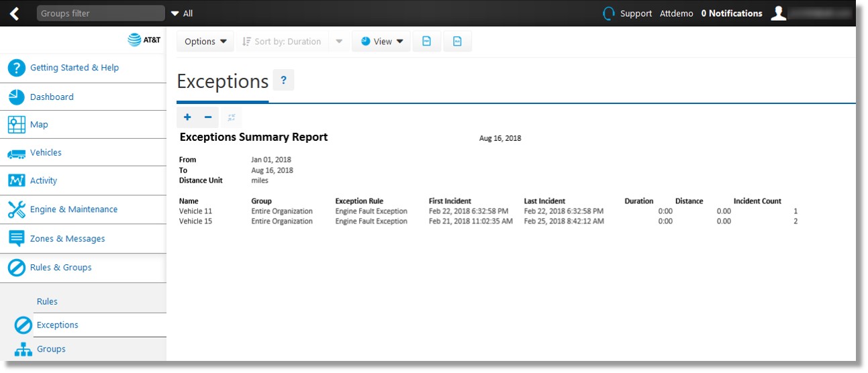
Task: Zoom in report with plus icon
Action: click(x=187, y=117)
